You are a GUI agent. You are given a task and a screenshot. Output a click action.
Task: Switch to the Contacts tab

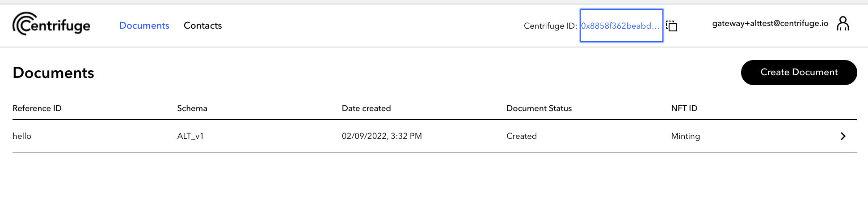click(x=203, y=26)
